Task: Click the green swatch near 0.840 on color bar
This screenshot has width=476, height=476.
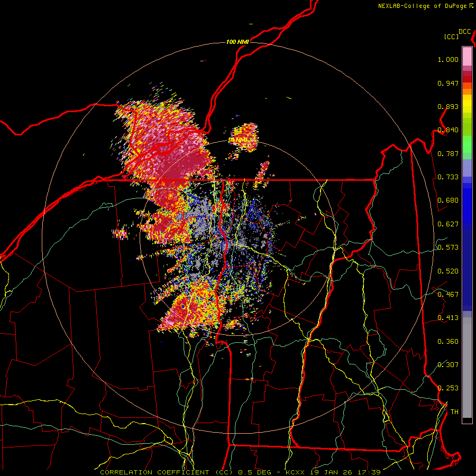Action: coord(467,127)
